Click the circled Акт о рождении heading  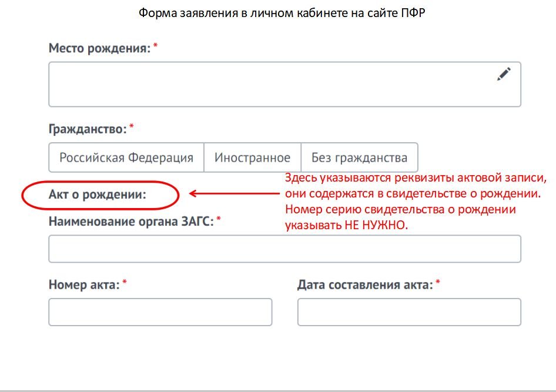point(98,194)
